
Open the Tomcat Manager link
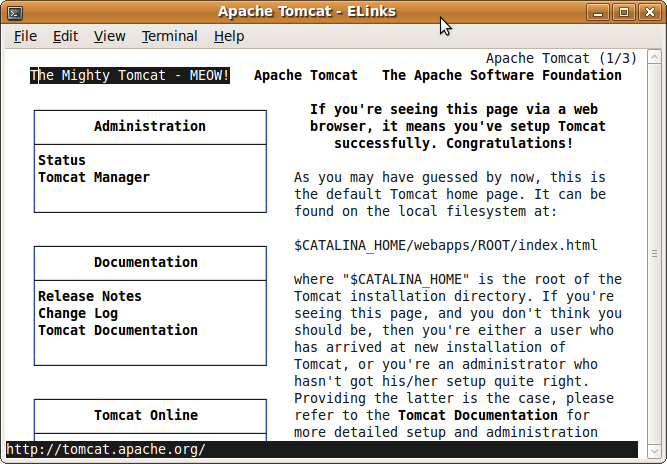(94, 177)
